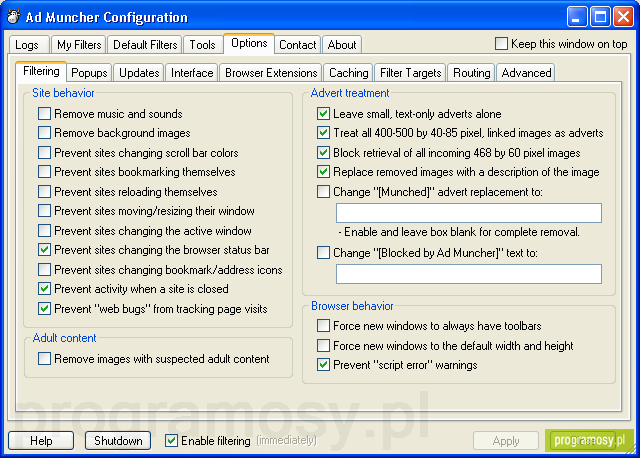
Task: Click the Blocked by Ad Muncher text field
Action: click(469, 274)
